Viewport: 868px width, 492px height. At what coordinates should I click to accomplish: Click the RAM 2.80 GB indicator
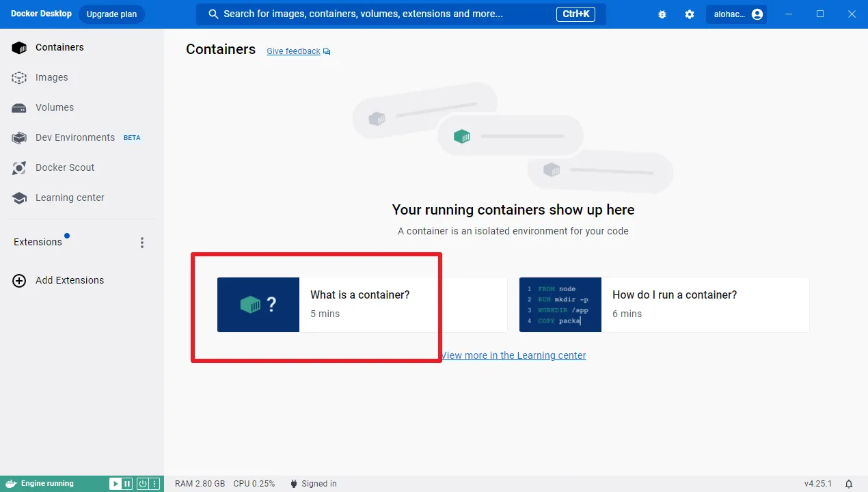[200, 484]
